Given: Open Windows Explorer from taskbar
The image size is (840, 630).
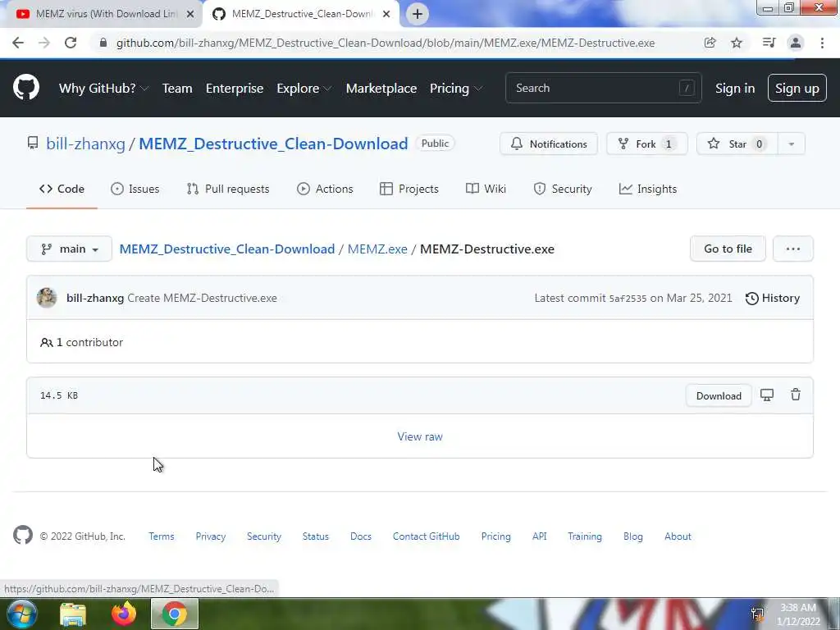Looking at the screenshot, I should coord(73,614).
